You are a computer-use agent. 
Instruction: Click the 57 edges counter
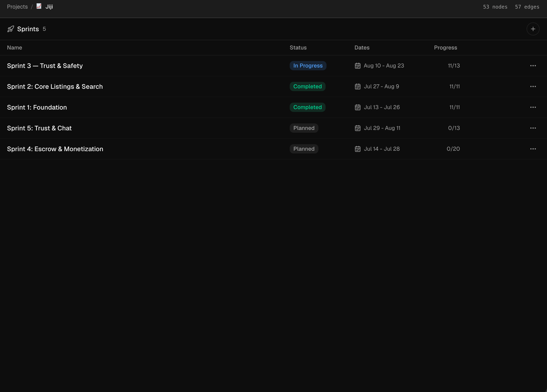click(x=527, y=7)
